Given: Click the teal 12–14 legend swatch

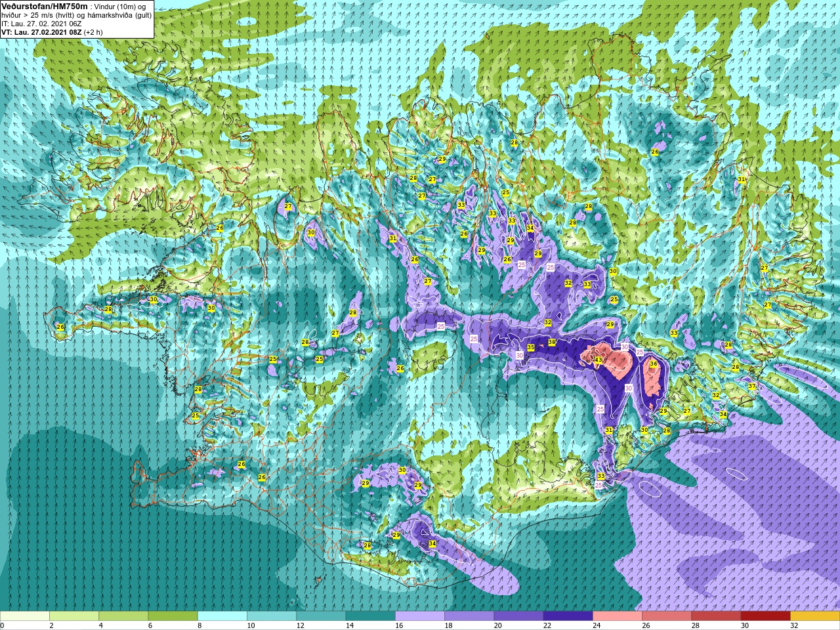Looking at the screenshot, I should click(x=321, y=616).
